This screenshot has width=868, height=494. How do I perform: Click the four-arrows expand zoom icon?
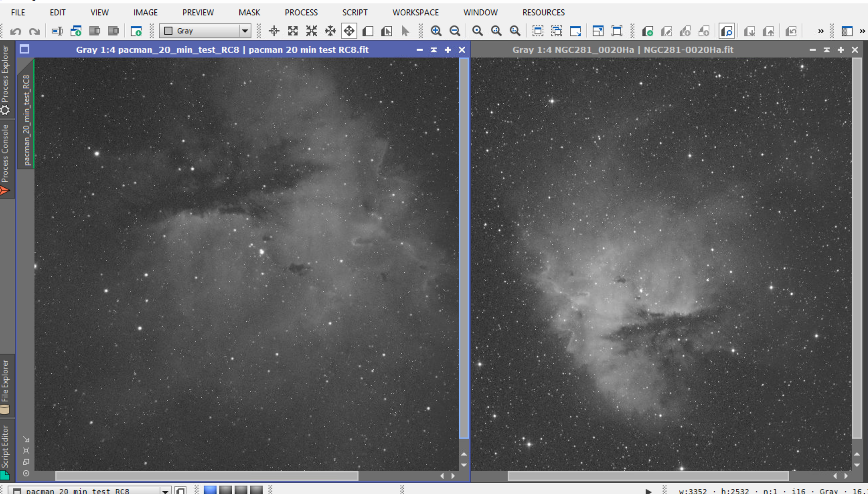tap(293, 31)
